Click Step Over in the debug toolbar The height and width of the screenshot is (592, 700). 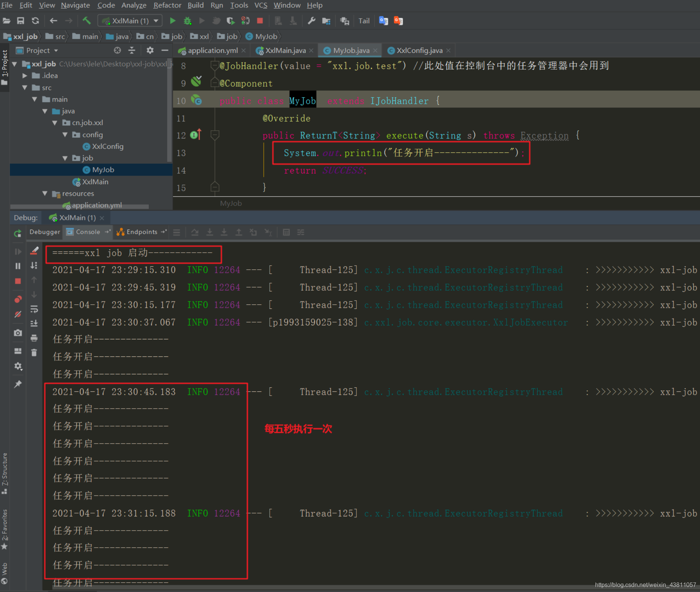[x=195, y=232]
